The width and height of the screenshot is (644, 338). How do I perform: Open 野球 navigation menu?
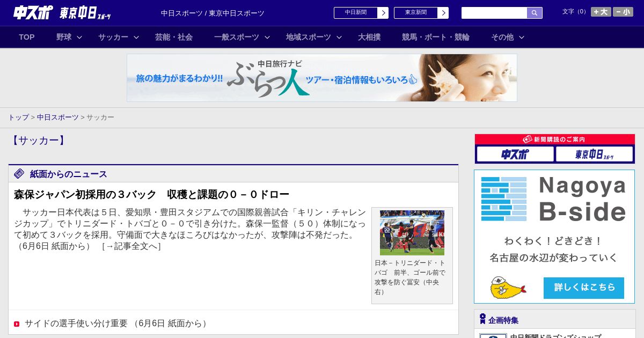click(64, 37)
